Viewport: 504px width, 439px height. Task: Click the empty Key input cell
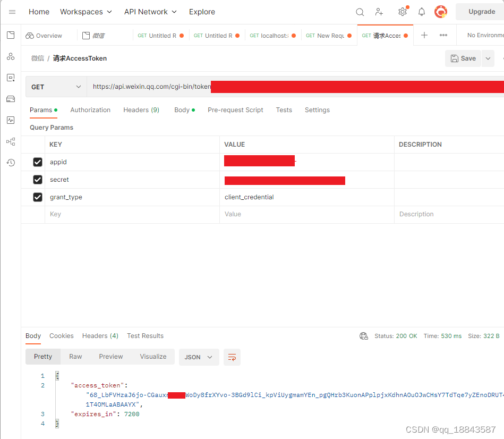click(132, 215)
